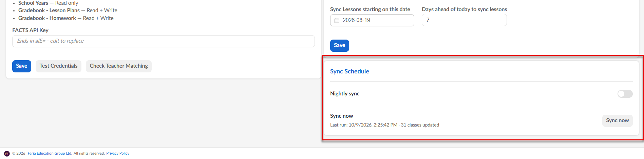Click the Days ahead of today label
This screenshot has width=644, height=159.
tap(465, 9)
